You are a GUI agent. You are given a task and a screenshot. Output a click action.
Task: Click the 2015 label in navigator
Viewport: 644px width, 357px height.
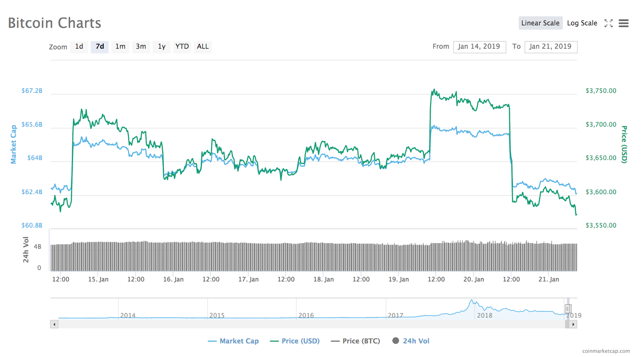click(x=217, y=316)
